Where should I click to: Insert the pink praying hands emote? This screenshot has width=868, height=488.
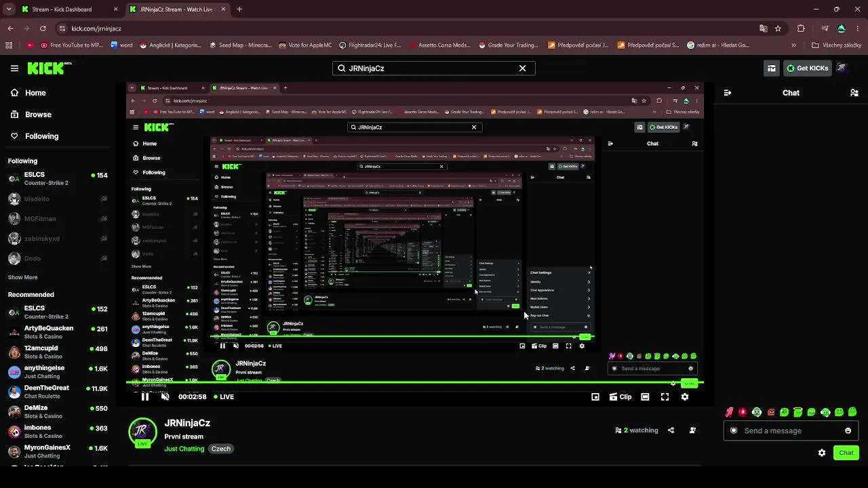729,412
